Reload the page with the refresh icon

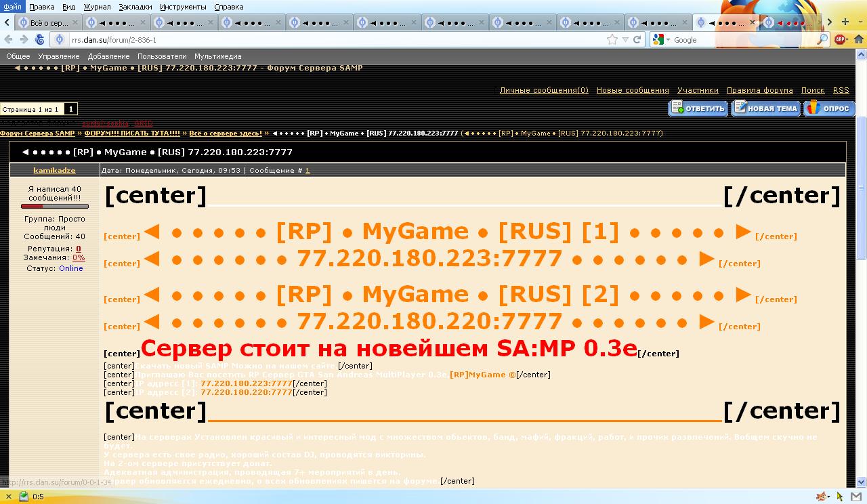637,39
